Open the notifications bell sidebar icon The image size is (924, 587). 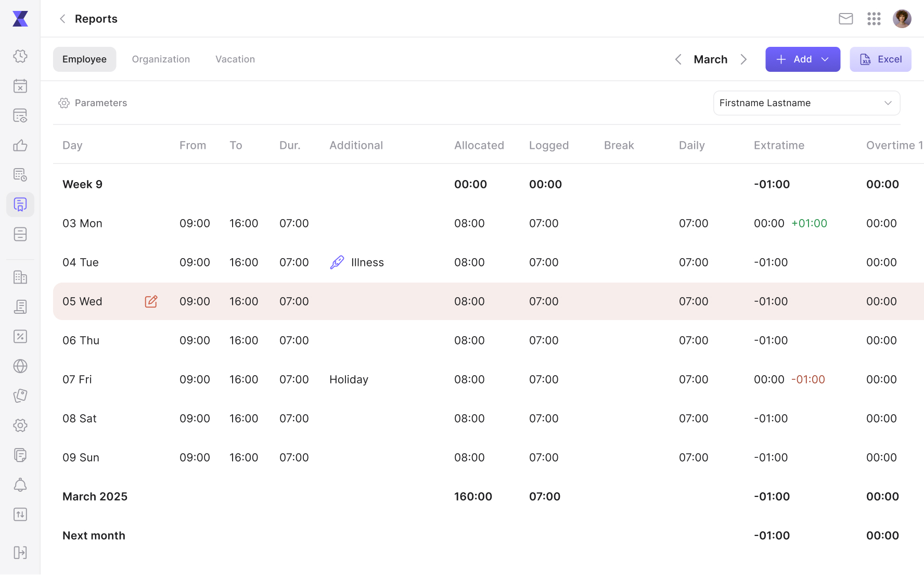click(x=20, y=484)
